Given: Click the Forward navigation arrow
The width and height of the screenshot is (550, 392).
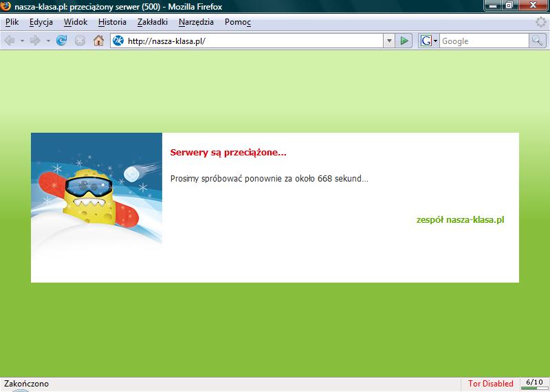Looking at the screenshot, I should (x=35, y=41).
